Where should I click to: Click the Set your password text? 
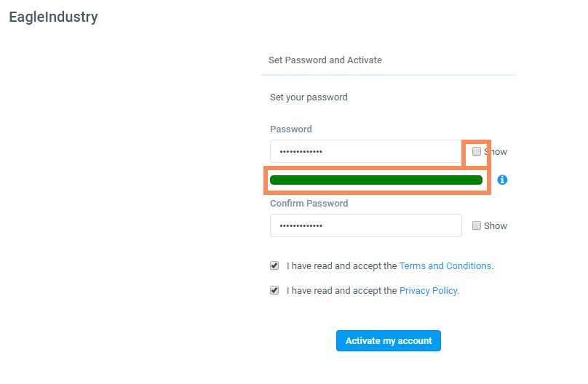click(x=309, y=97)
